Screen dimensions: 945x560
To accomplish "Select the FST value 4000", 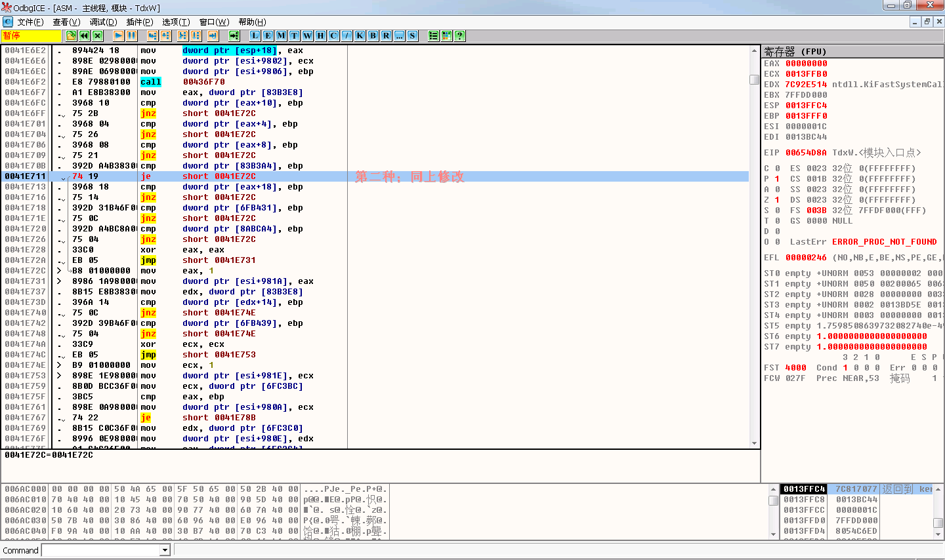I will click(796, 368).
